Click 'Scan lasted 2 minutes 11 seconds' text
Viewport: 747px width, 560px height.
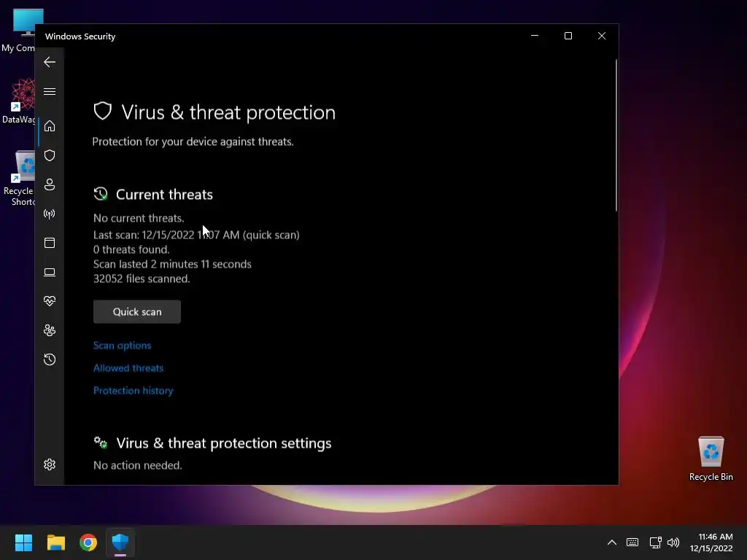pos(172,264)
